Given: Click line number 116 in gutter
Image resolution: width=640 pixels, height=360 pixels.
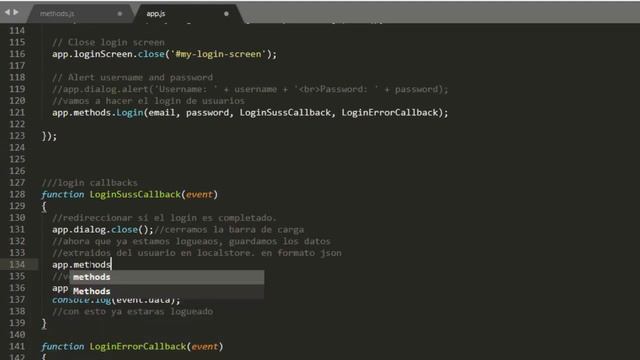Looking at the screenshot, I should pyautogui.click(x=17, y=54).
